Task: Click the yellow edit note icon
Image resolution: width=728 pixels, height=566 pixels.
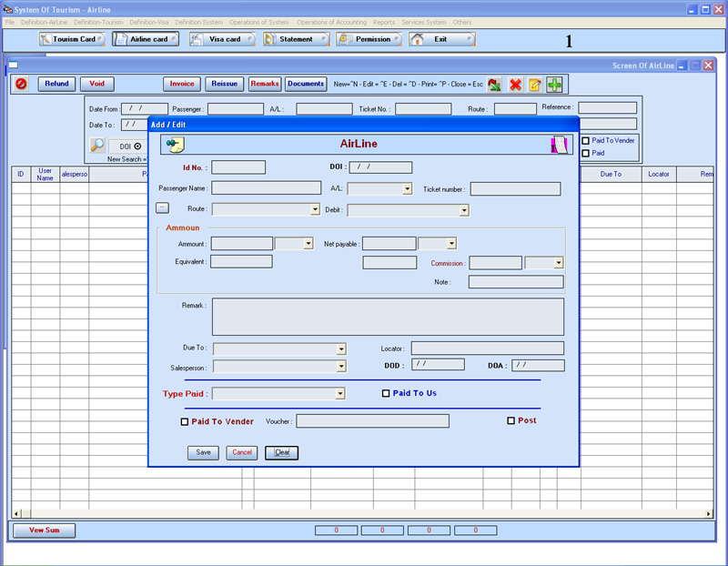Action: pos(535,85)
